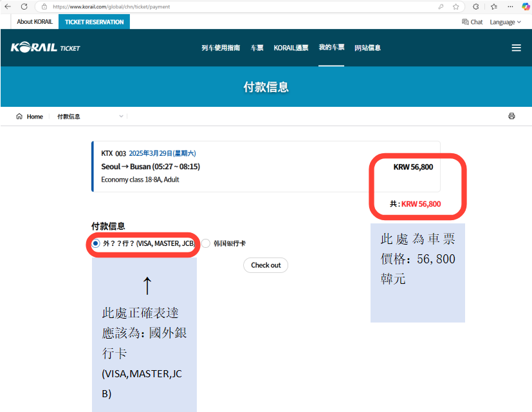Open the KORAIL通票 menu item

tap(291, 48)
